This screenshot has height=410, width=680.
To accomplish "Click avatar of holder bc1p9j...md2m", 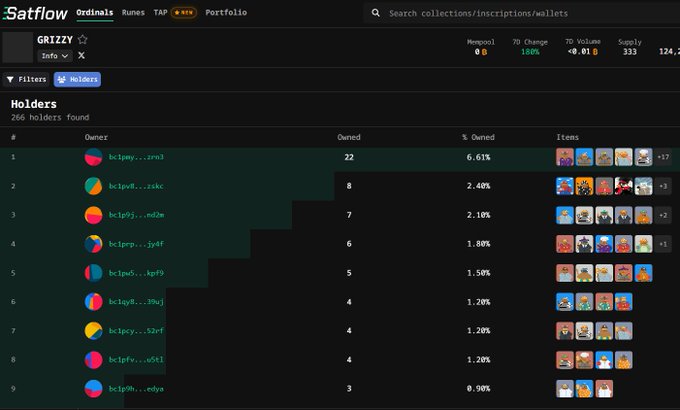I will click(93, 215).
